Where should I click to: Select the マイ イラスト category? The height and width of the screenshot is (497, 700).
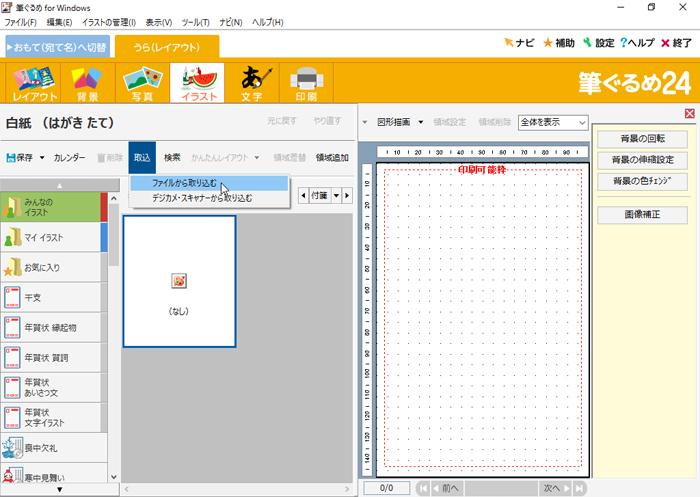pyautogui.click(x=50, y=237)
